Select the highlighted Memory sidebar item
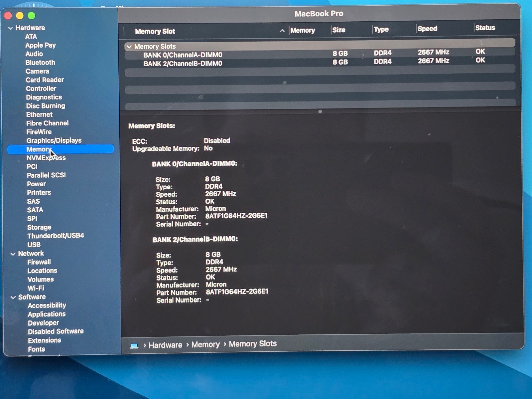Image resolution: width=532 pixels, height=399 pixels. (61, 149)
